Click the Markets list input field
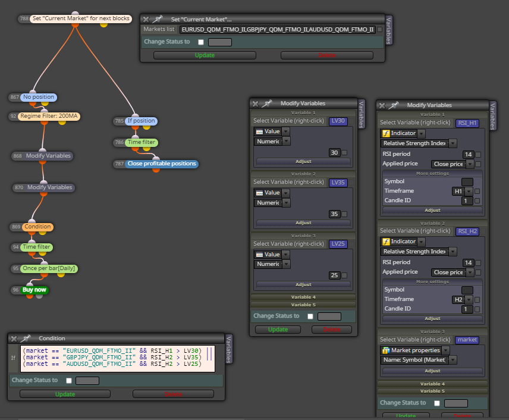The height and width of the screenshot is (420, 509). click(277, 30)
